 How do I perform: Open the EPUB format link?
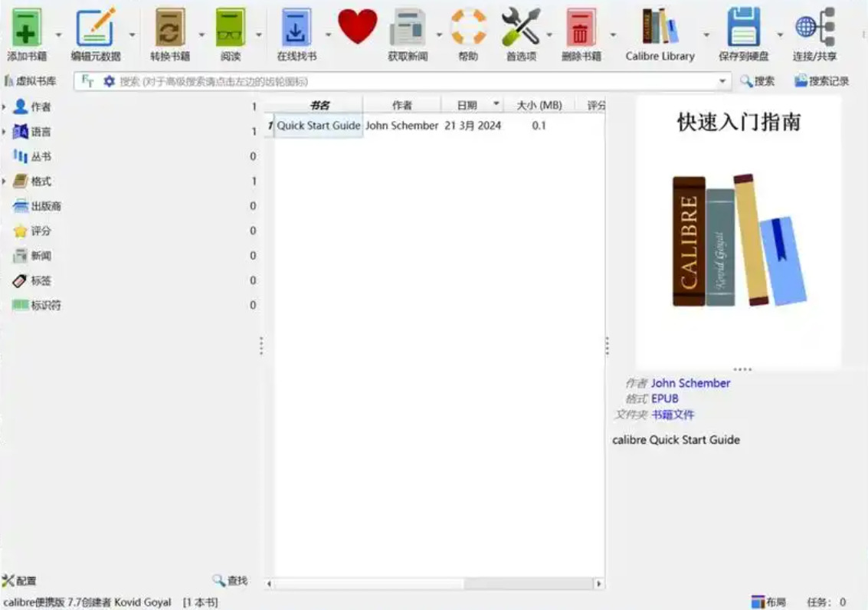point(665,398)
